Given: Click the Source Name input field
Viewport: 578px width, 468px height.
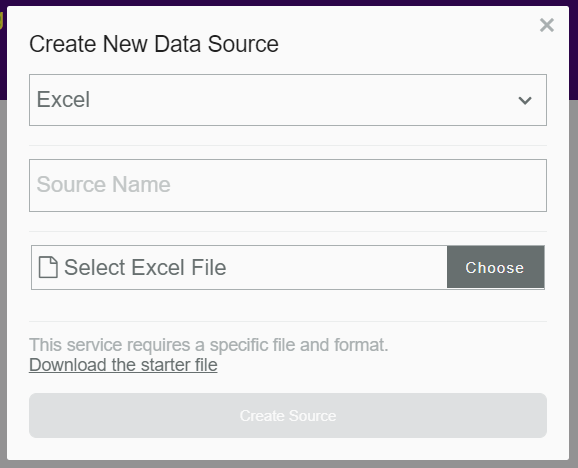Looking at the screenshot, I should 288,185.
